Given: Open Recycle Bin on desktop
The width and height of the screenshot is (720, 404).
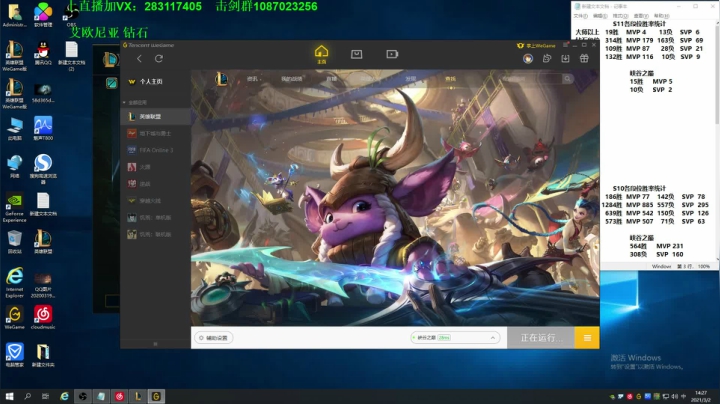Looking at the screenshot, I should (x=15, y=242).
